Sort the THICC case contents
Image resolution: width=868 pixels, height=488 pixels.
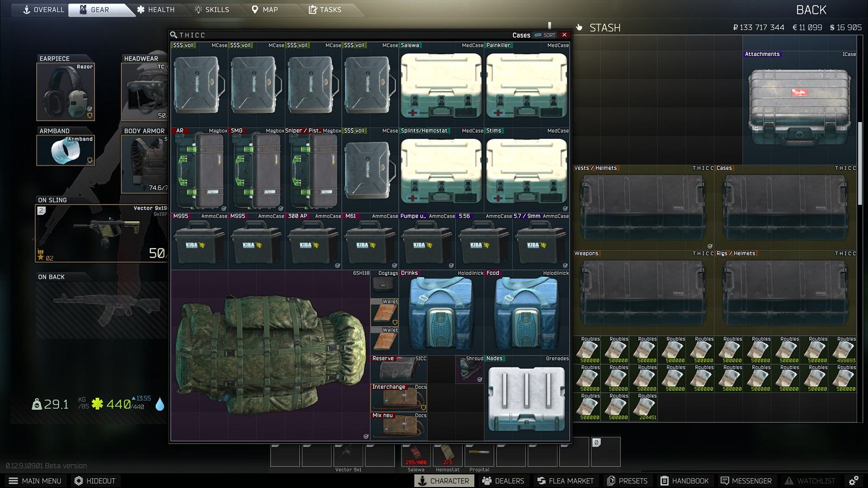545,35
